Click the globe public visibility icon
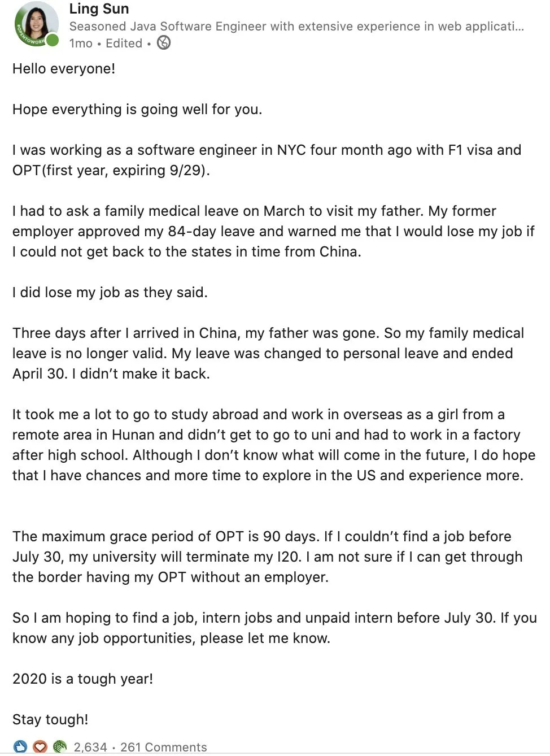 [x=164, y=43]
